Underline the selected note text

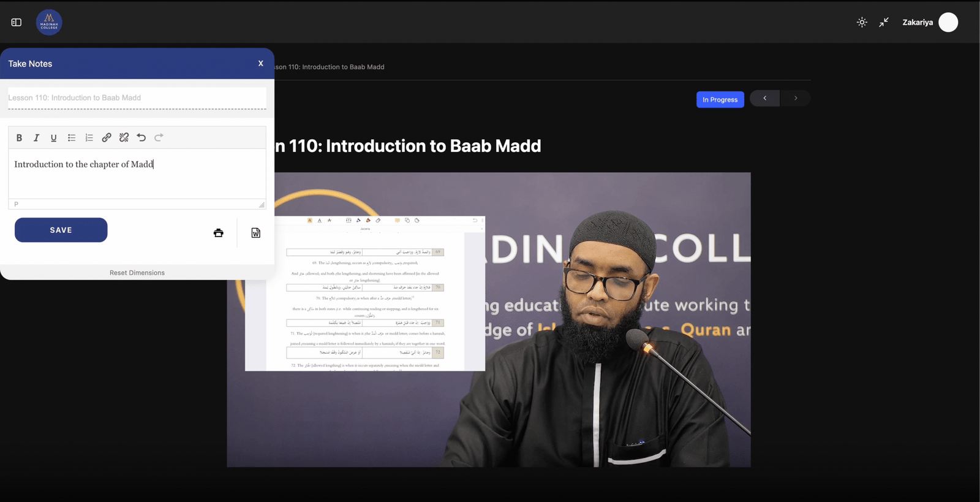54,138
